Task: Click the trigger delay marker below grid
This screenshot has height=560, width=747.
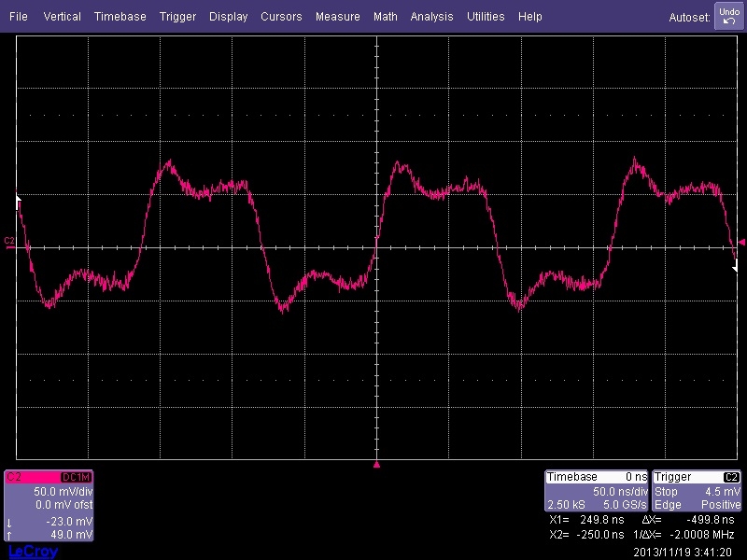Action: [x=376, y=464]
